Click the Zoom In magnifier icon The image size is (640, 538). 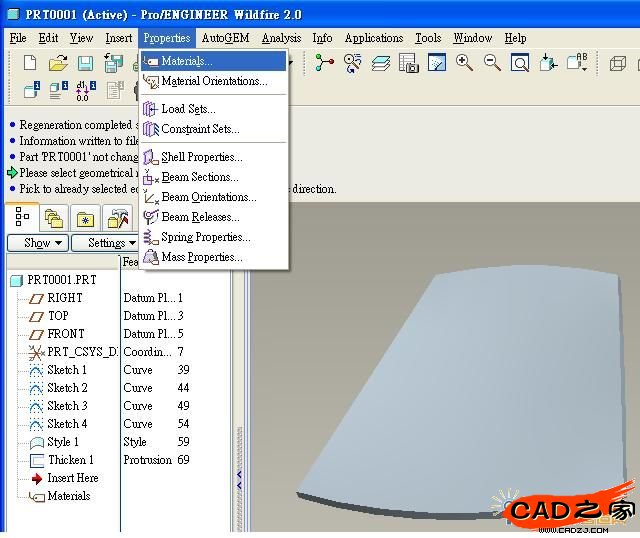click(x=464, y=63)
